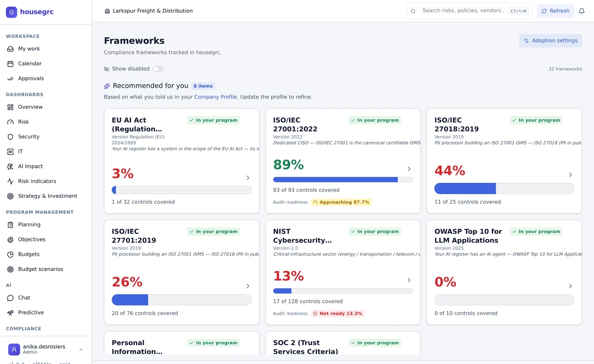Screen dimensions: 594x364
Task: Click Larkspur Freight & Distribution organization name
Action: pos(152,11)
